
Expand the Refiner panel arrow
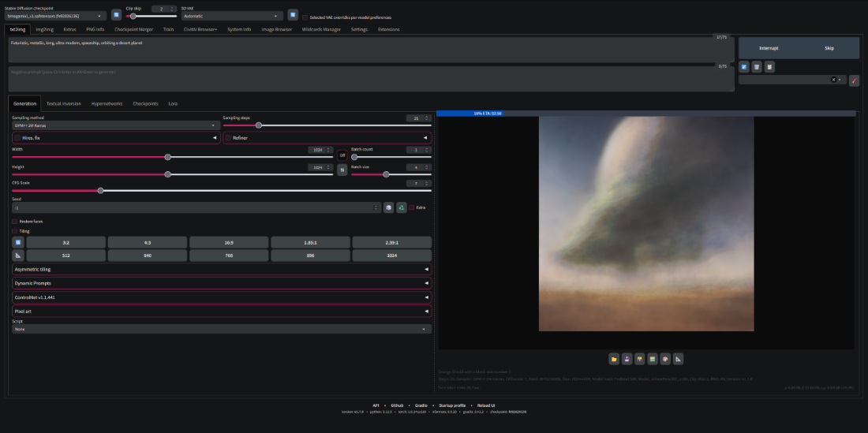point(425,138)
